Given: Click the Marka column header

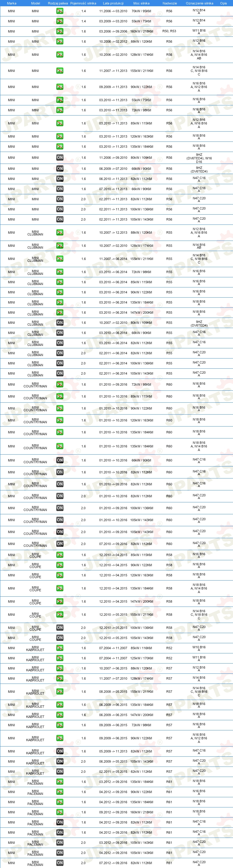Looking at the screenshot, I should [11, 3].
